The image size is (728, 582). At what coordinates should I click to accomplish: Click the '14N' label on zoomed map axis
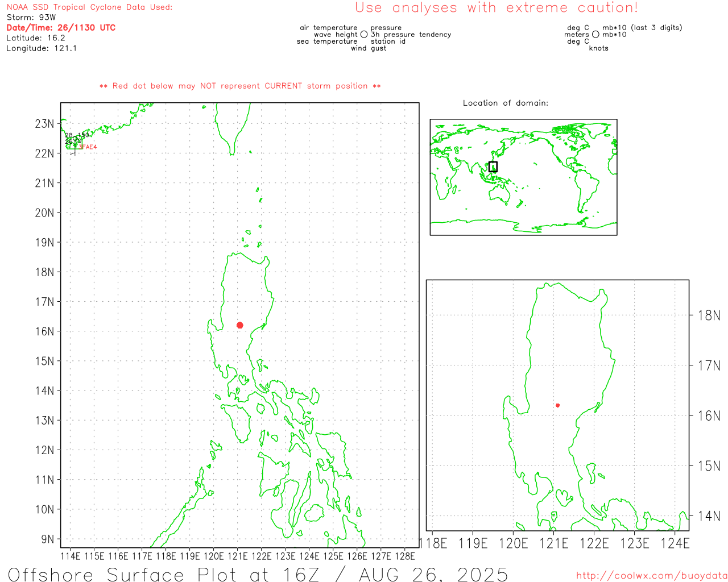(x=709, y=516)
